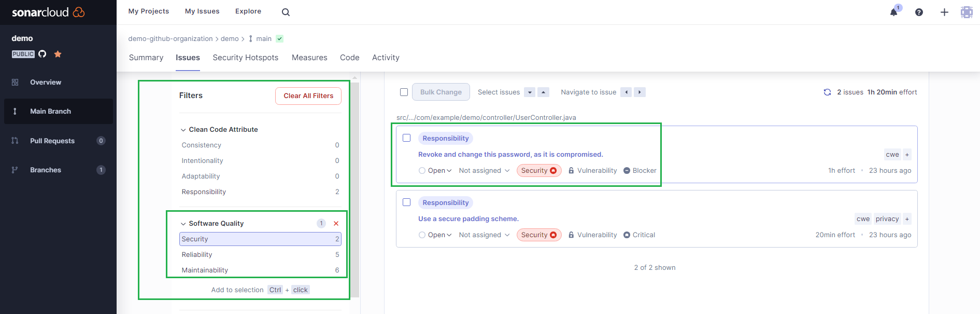Switch to the Summary tab
980x314 pixels.
pos(146,58)
